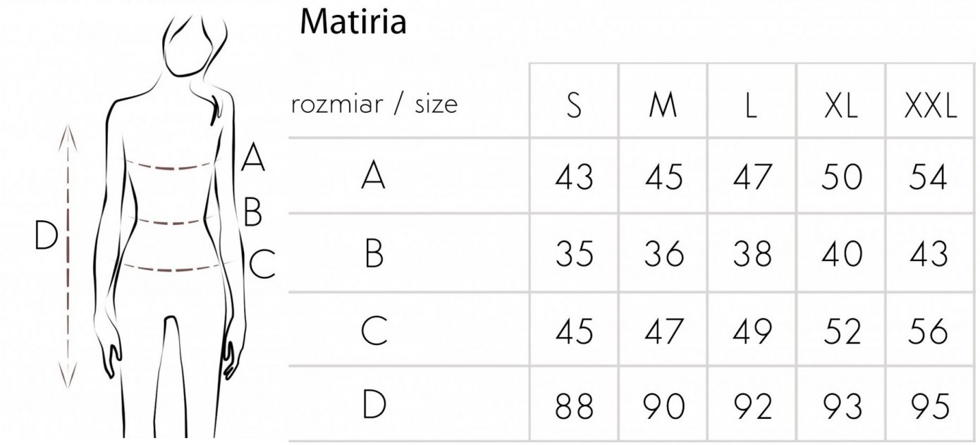Click the Matiria title text
The height and width of the screenshot is (445, 980).
(353, 23)
